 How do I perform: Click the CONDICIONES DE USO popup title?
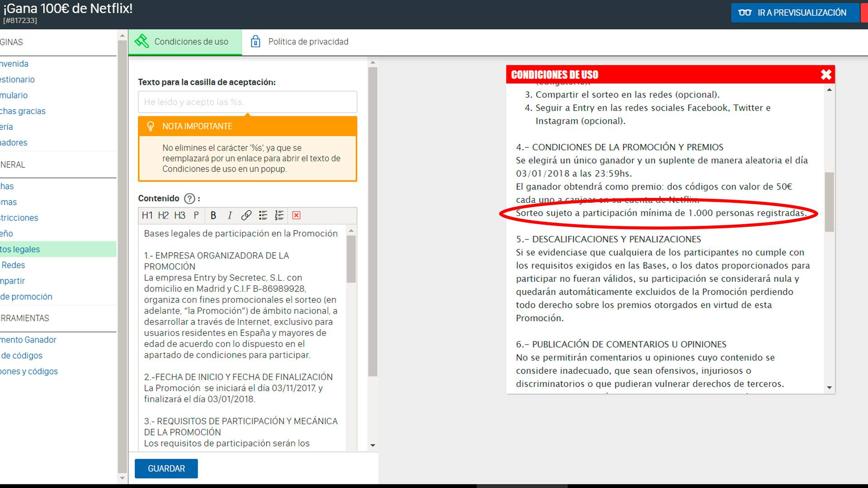click(555, 75)
